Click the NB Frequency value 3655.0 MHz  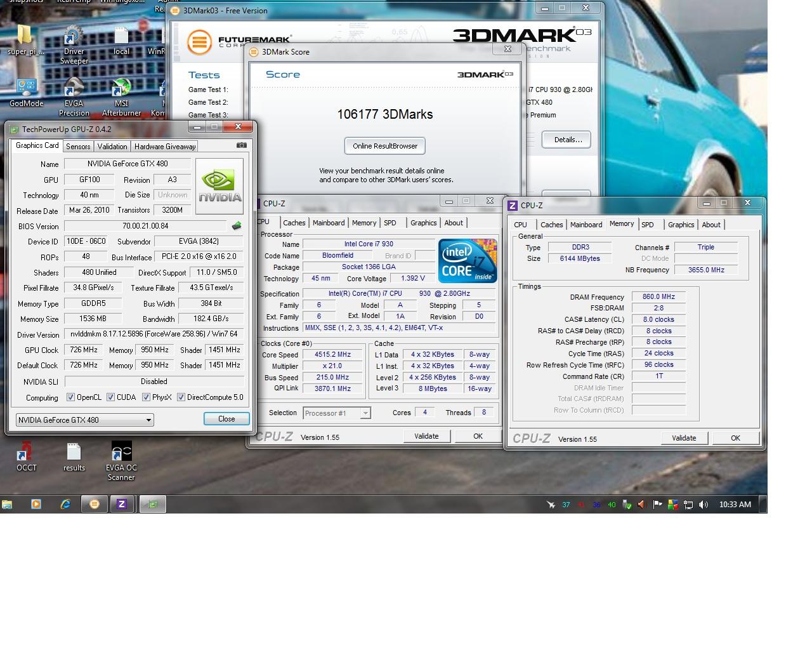706,270
